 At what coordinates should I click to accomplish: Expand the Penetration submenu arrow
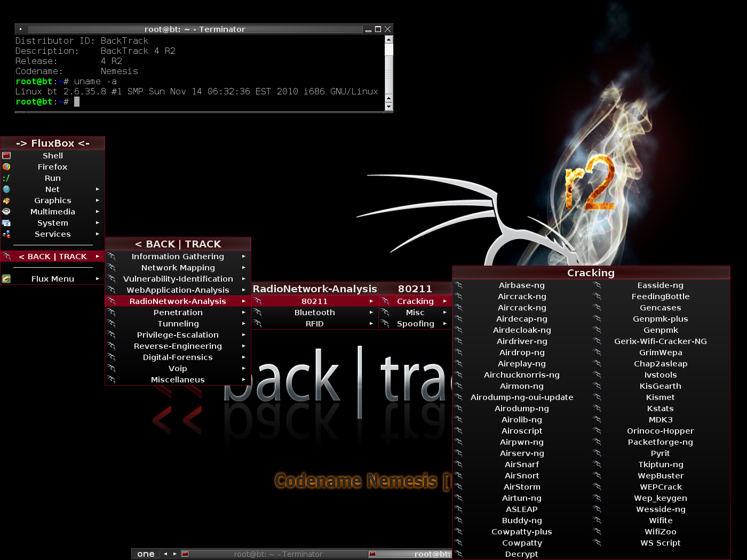(244, 312)
